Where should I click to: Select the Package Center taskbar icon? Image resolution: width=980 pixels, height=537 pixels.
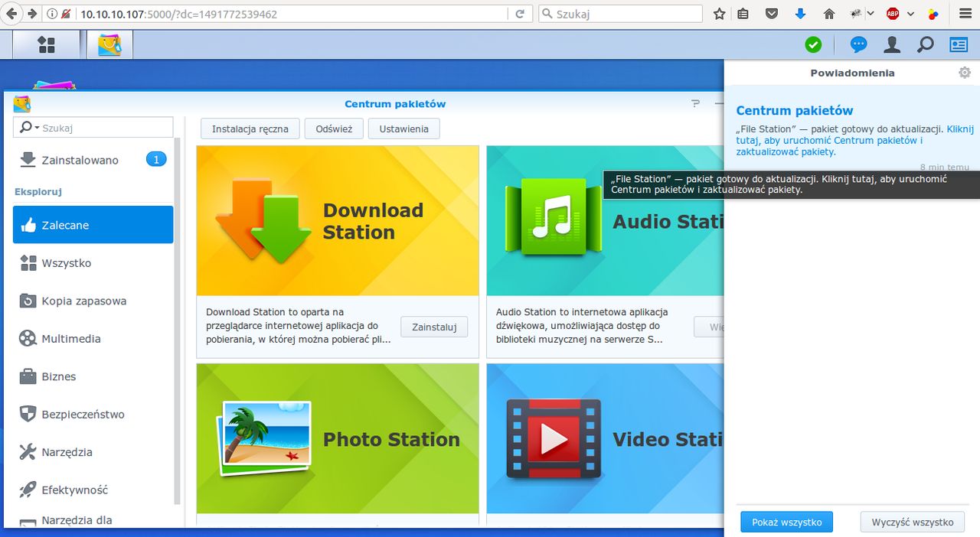click(x=110, y=45)
